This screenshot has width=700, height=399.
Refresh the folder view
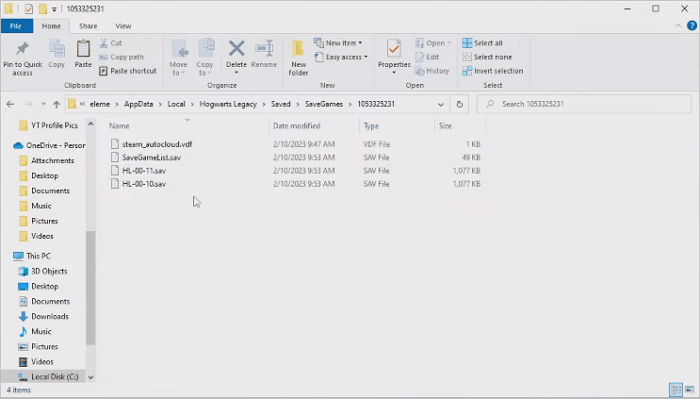click(459, 104)
